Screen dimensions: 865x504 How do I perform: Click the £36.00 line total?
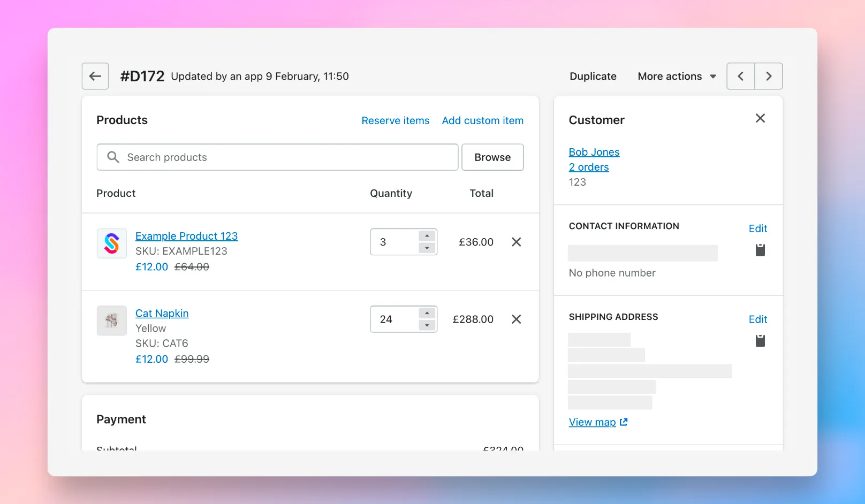476,242
